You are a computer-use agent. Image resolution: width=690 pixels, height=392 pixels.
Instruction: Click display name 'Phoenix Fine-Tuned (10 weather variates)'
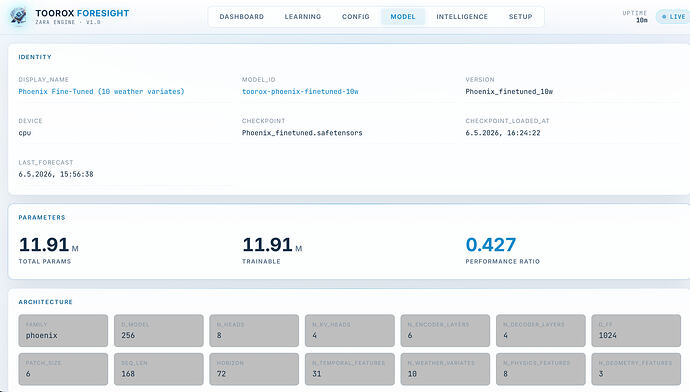[101, 92]
